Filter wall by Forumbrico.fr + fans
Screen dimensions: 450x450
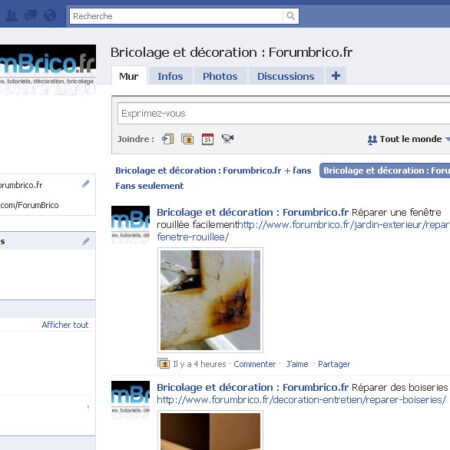(213, 170)
